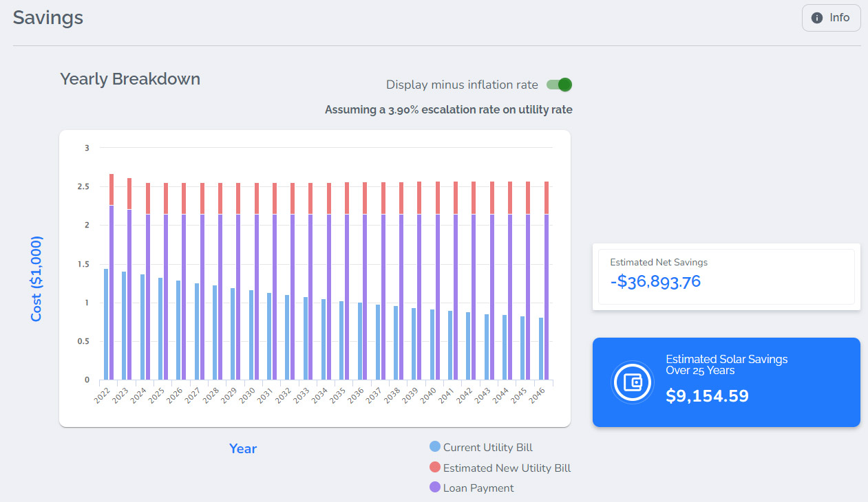Click the Loan Payment legend label

click(478, 488)
